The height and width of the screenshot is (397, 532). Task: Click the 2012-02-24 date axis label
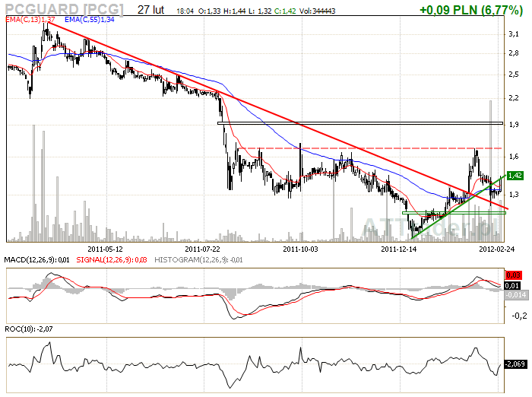(497, 249)
